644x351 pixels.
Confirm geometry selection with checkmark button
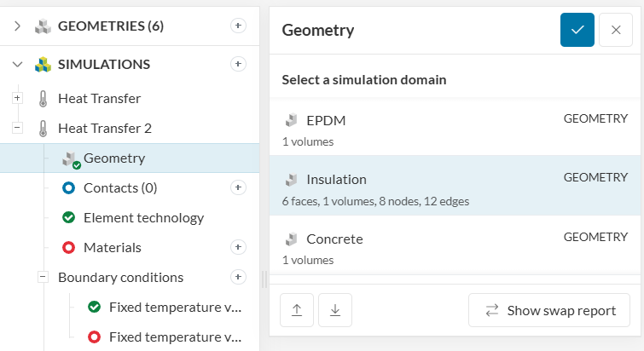[x=577, y=30]
